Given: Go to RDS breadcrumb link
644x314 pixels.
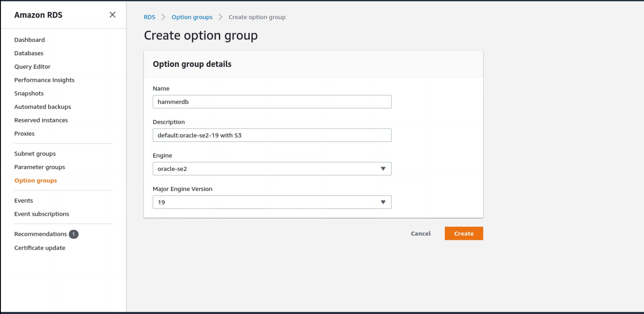Looking at the screenshot, I should coord(149,17).
